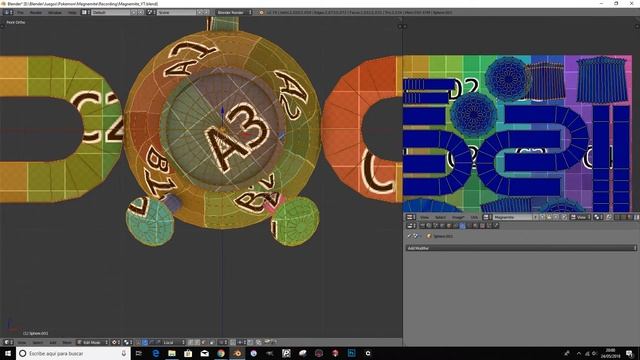This screenshot has height=360, width=640.
Task: Open the UV editor pivot selector
Action: (x=598, y=217)
